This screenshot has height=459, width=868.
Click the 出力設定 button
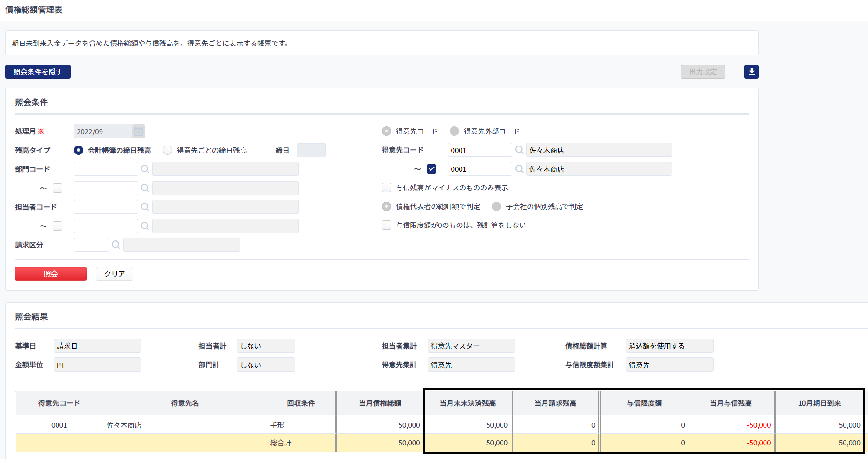[x=703, y=72]
